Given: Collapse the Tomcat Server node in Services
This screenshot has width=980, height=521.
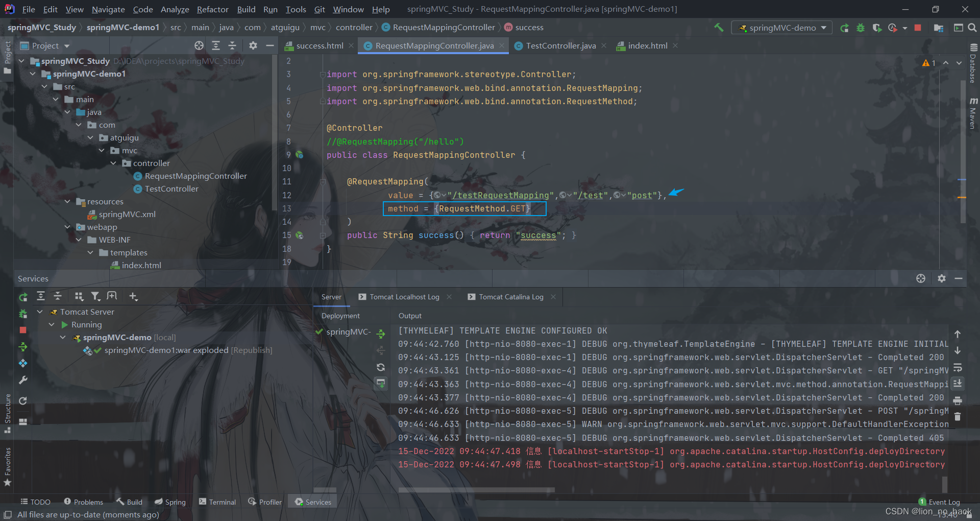Looking at the screenshot, I should coord(40,312).
